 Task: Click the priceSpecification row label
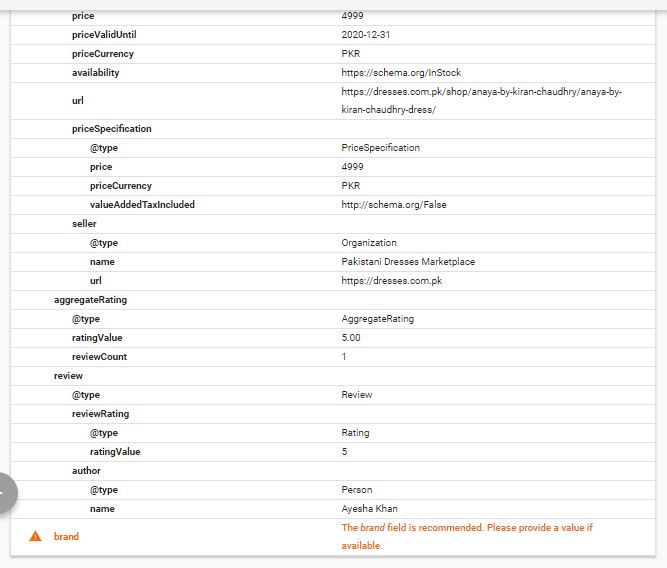(x=111, y=129)
